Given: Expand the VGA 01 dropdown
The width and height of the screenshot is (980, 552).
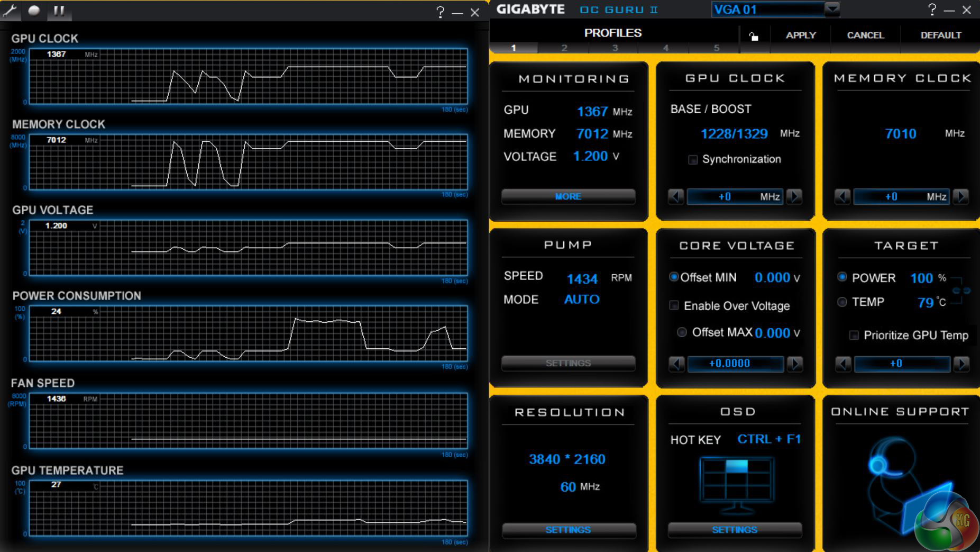Looking at the screenshot, I should (x=832, y=9).
